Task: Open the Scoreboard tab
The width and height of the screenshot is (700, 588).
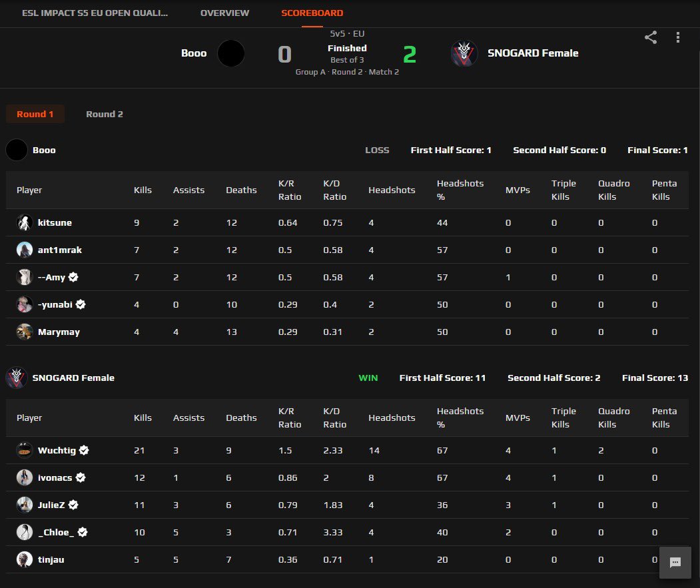Action: (311, 13)
